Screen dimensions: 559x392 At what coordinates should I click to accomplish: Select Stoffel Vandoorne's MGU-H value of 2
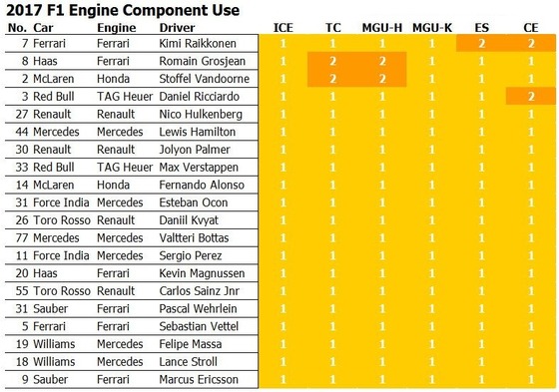click(x=382, y=79)
